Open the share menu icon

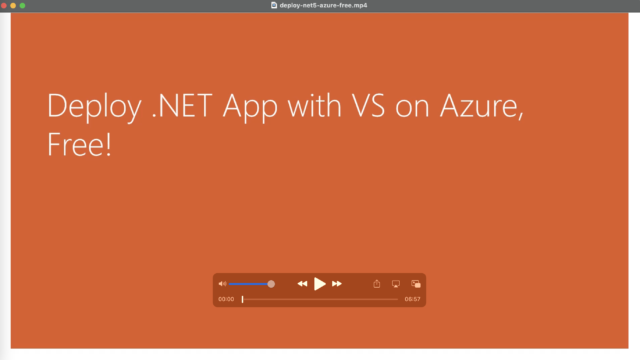pos(377,284)
